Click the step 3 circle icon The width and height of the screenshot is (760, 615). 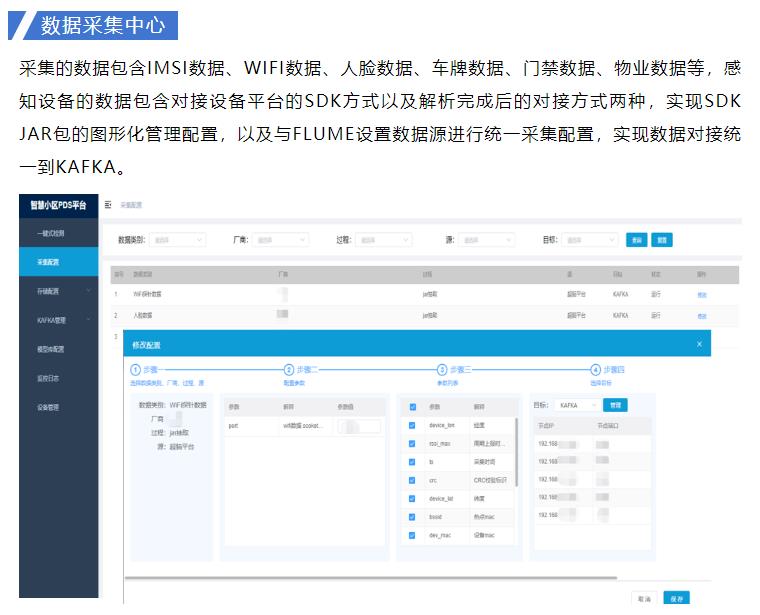[443, 370]
